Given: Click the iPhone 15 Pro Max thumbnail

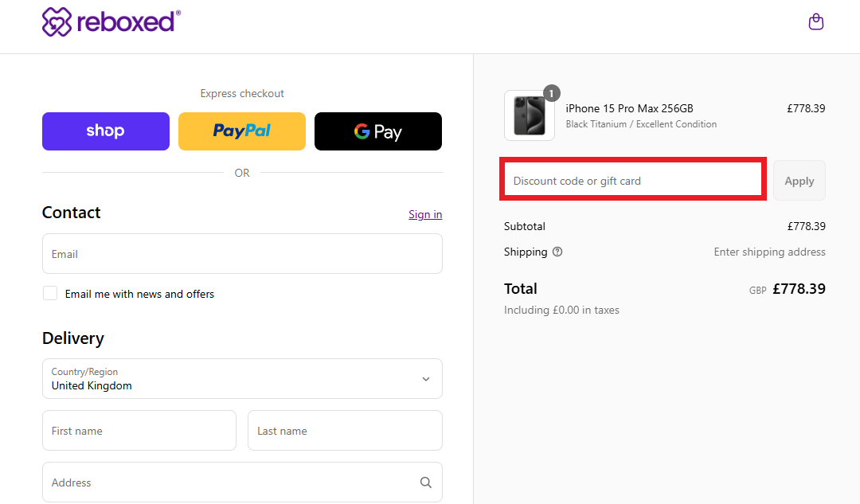Looking at the screenshot, I should point(529,116).
